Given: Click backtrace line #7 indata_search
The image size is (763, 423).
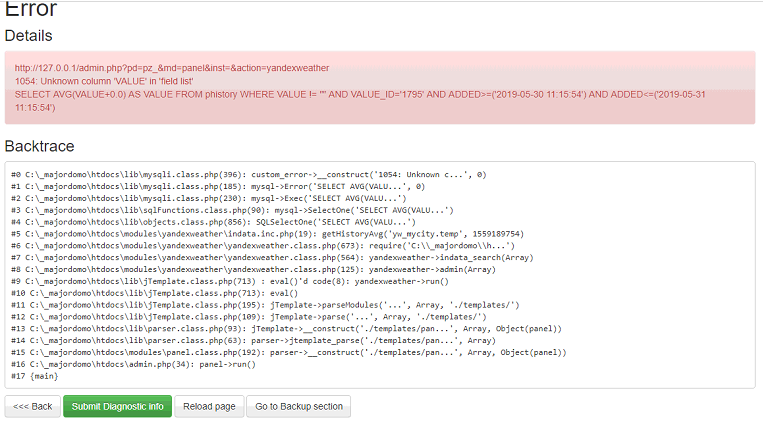Looking at the screenshot, I should tap(272, 257).
